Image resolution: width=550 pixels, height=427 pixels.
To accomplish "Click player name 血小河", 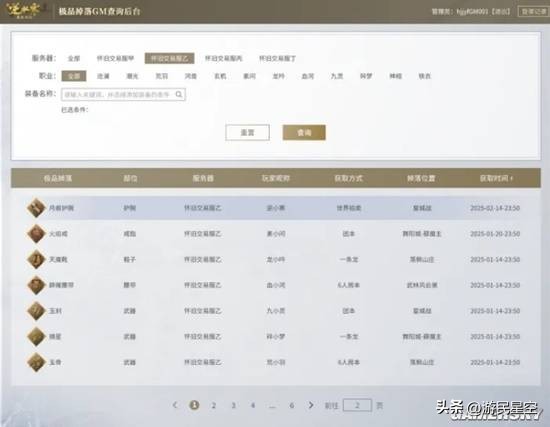I will pyautogui.click(x=276, y=285).
